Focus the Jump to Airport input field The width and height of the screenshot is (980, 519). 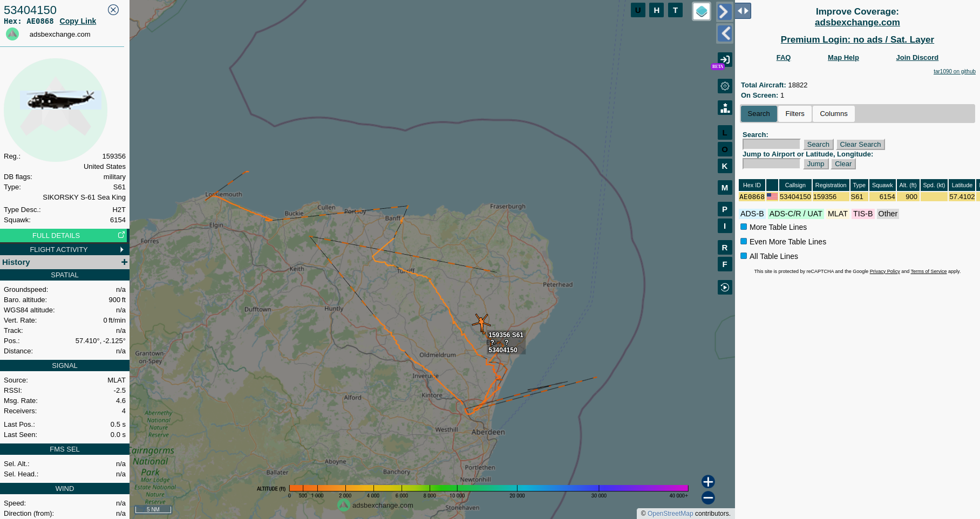click(771, 163)
